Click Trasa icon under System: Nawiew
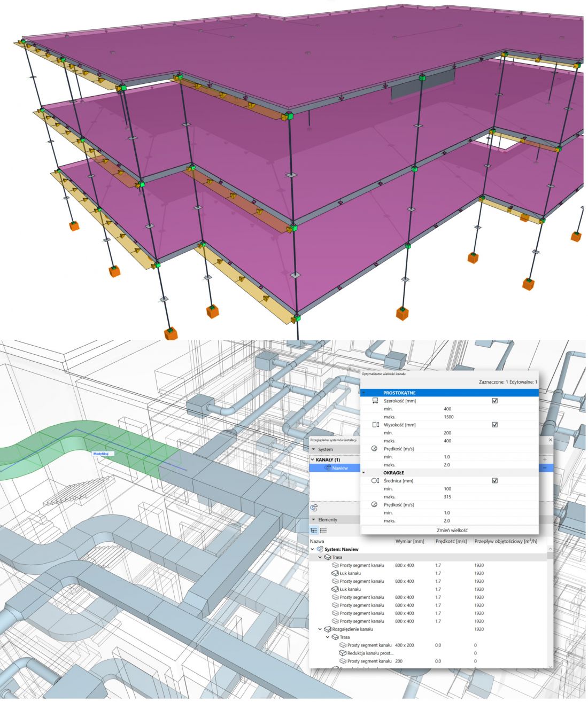 [x=327, y=558]
